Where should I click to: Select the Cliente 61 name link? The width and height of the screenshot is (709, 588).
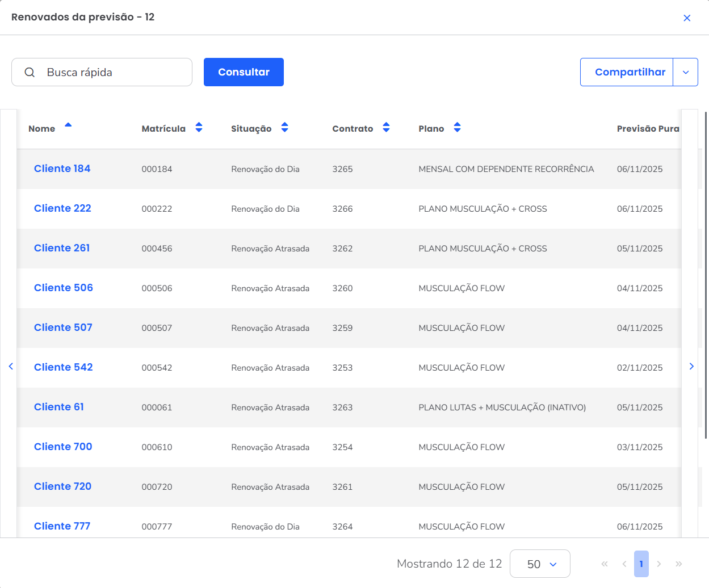59,407
